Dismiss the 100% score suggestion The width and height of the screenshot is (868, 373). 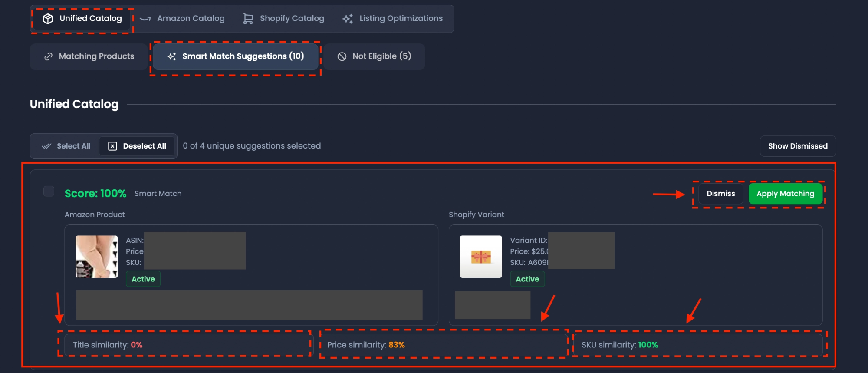click(721, 194)
